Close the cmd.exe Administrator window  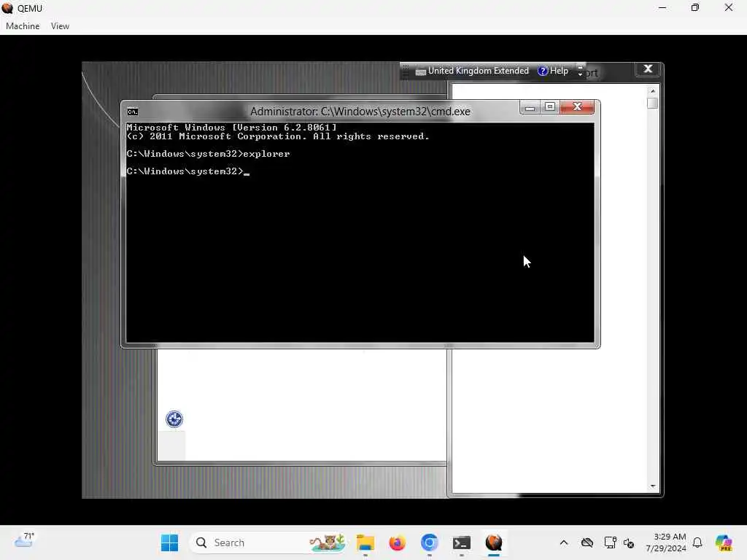[x=578, y=107]
